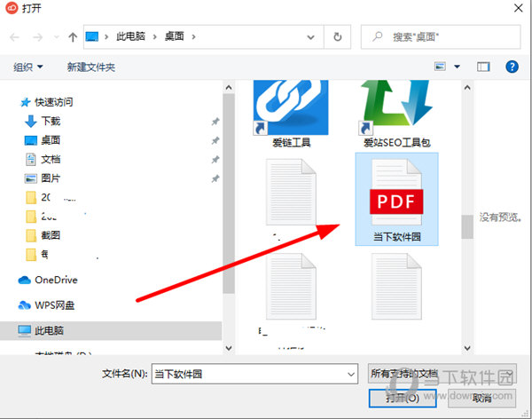
Task: Close the 打开 dialog
Action: 518,8
